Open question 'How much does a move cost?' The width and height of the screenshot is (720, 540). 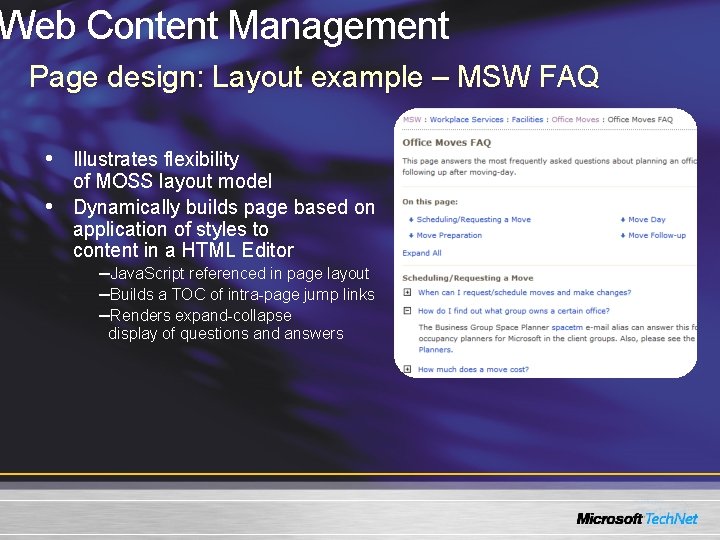pos(473,369)
